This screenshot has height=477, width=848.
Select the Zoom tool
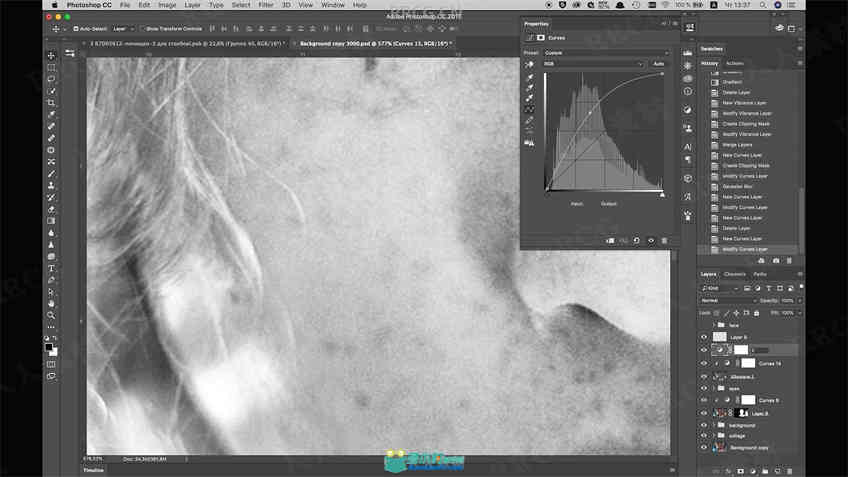pos(51,315)
